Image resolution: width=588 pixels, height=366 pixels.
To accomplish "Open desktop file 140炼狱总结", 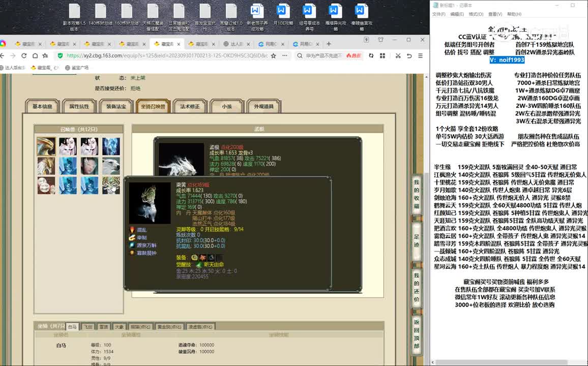I will click(101, 15).
